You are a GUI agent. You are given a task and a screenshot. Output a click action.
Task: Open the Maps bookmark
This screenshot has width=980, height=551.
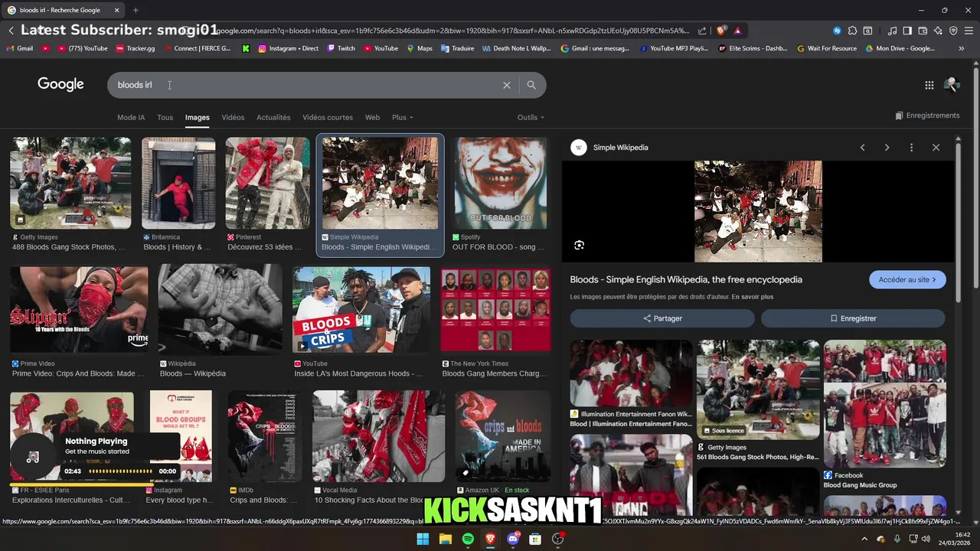419,48
